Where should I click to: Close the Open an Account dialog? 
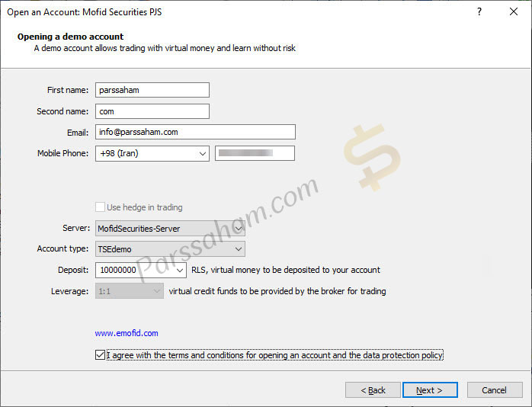point(514,12)
